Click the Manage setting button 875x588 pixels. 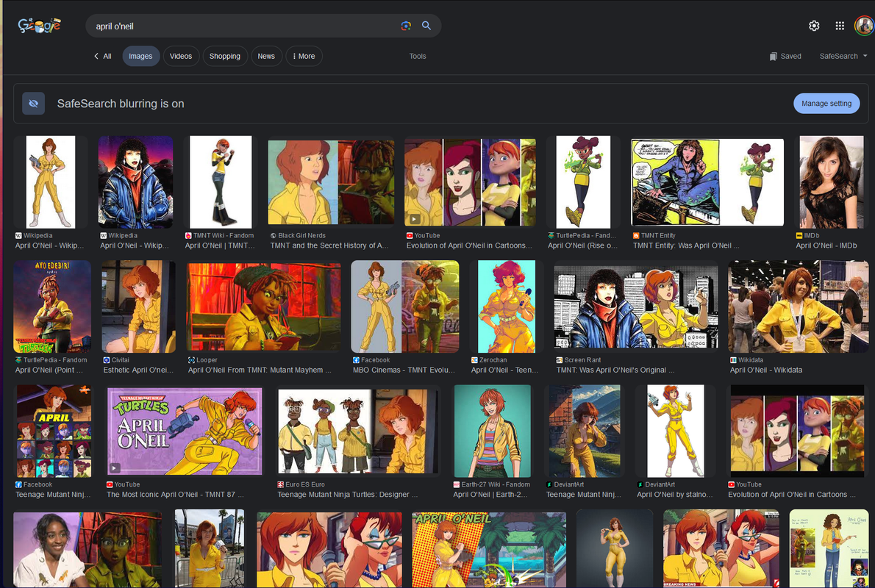[826, 103]
